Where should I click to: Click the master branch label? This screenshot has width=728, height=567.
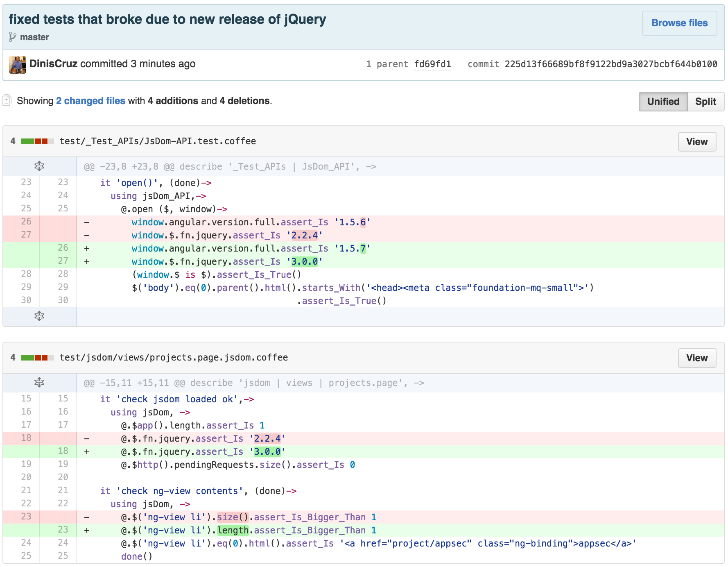pyautogui.click(x=34, y=37)
